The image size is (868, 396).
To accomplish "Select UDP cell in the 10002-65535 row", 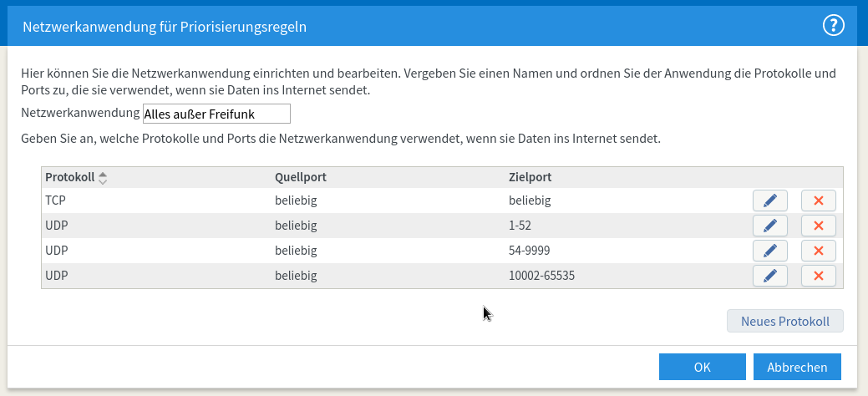I will 57,275.
